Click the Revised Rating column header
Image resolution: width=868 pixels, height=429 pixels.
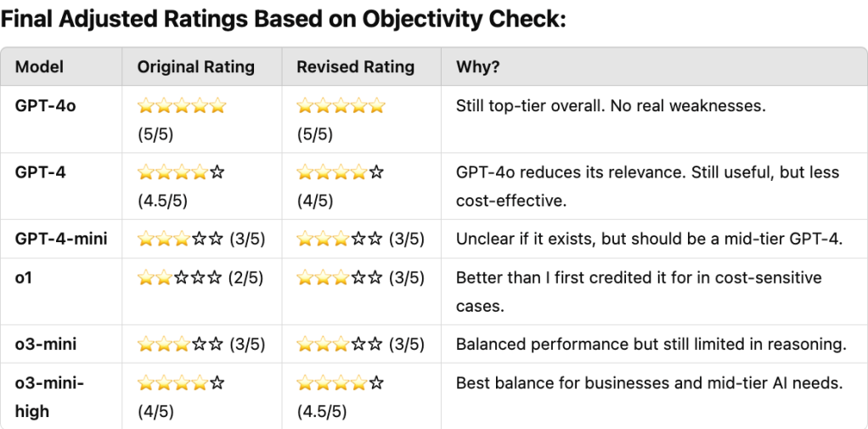(355, 66)
